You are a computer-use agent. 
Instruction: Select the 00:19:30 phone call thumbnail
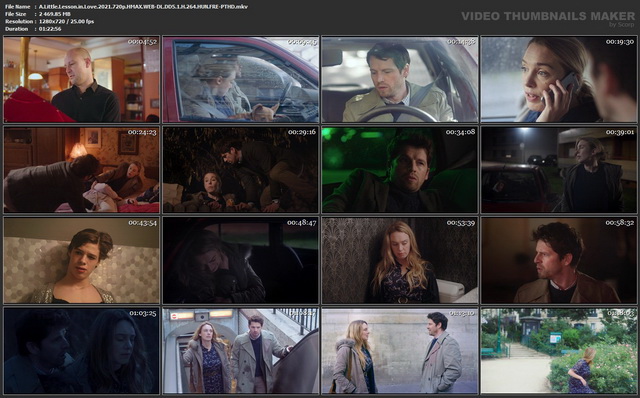pyautogui.click(x=559, y=80)
